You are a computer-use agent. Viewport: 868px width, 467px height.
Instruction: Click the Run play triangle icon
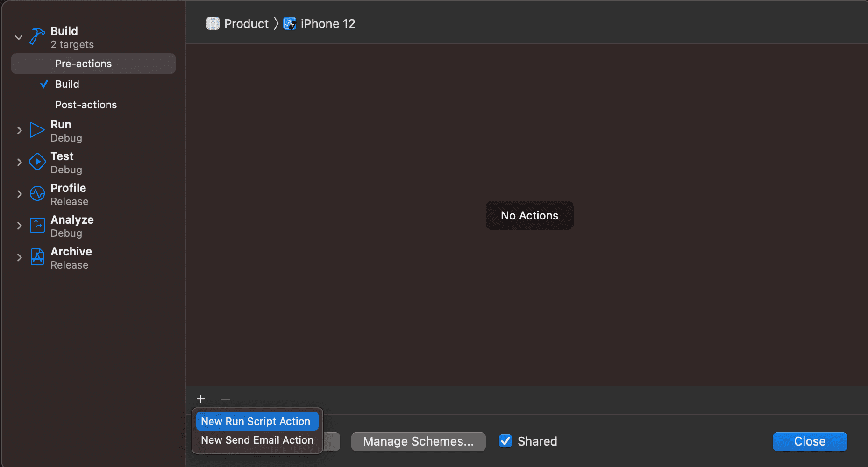[x=37, y=130]
